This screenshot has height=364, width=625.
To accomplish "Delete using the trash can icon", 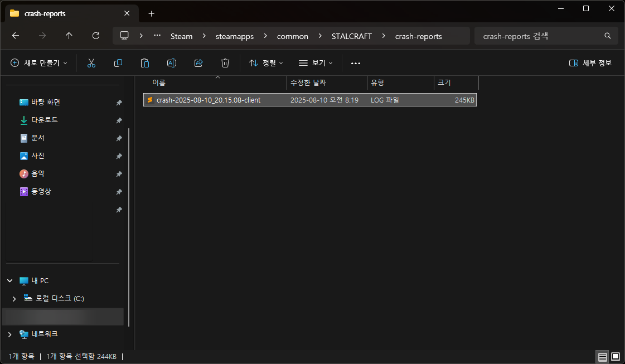I will coord(225,63).
